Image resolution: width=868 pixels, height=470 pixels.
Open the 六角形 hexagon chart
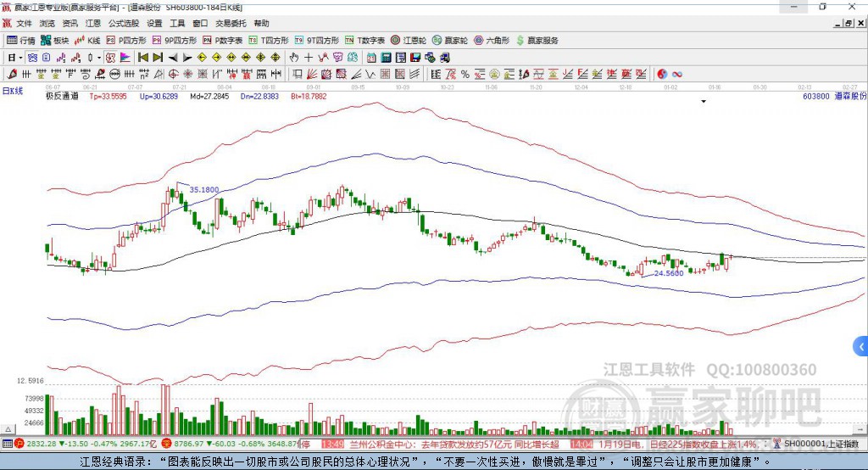[x=492, y=41]
